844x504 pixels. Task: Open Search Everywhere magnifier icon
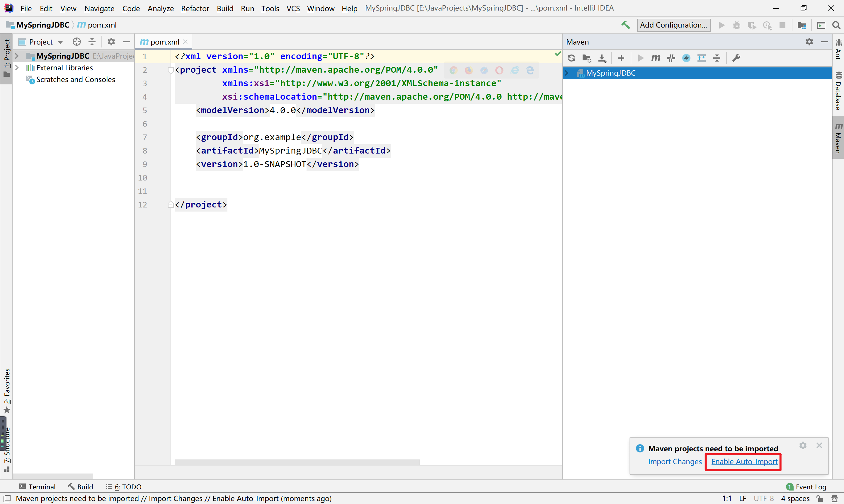pos(836,25)
